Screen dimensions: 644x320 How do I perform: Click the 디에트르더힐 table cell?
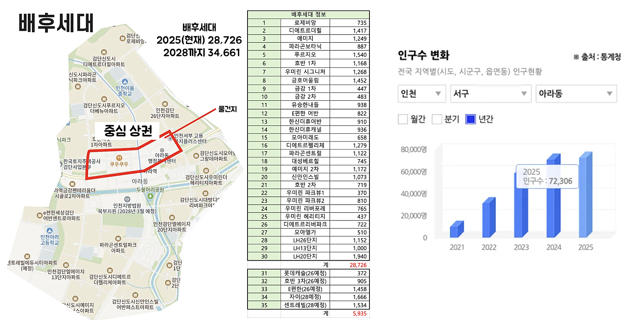coord(305,31)
